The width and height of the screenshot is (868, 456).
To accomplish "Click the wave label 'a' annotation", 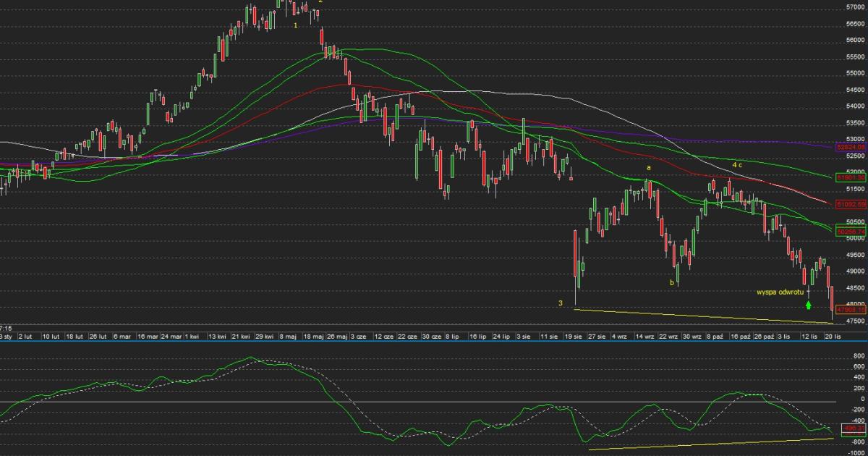I will coord(649,167).
